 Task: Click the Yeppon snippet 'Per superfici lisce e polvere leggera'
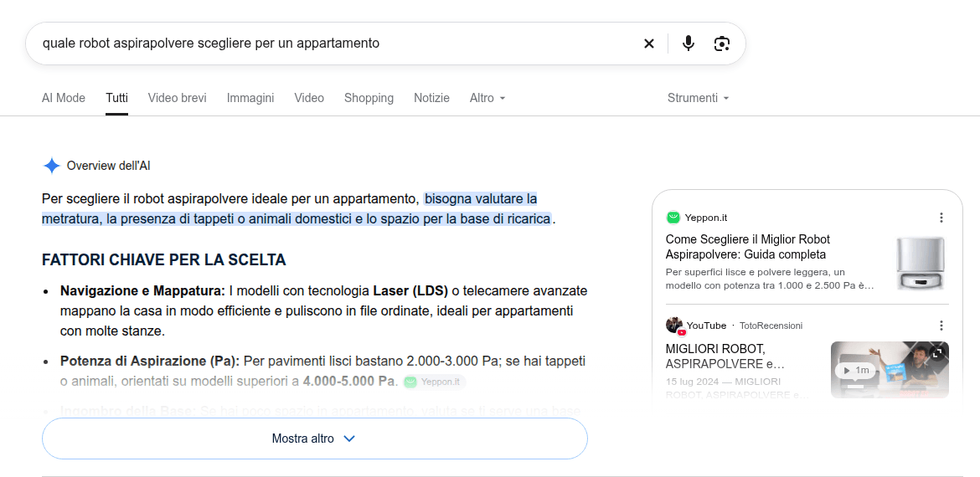tap(770, 279)
